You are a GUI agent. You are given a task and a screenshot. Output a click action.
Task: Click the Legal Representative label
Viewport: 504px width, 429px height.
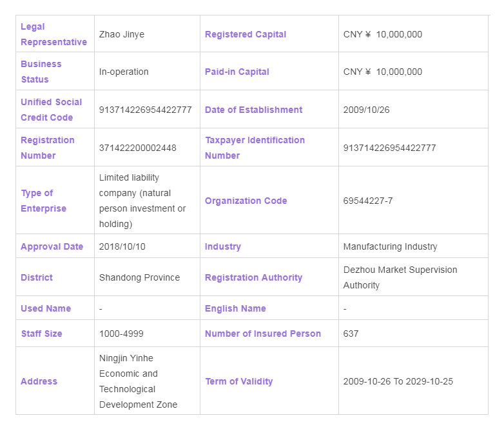click(53, 34)
